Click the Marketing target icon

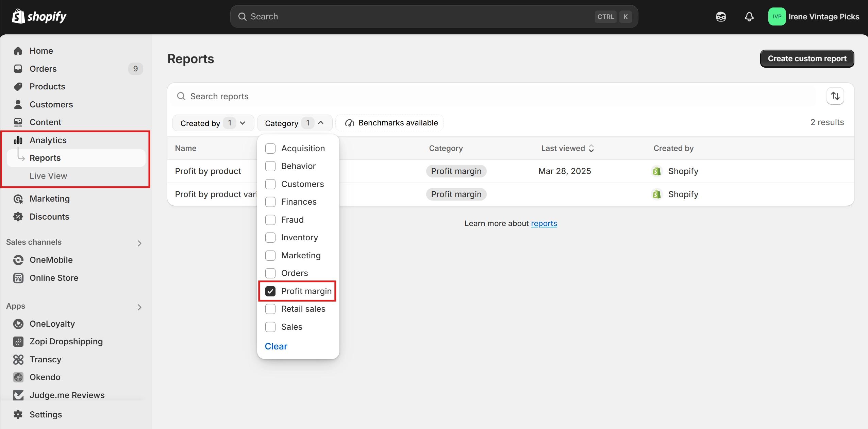[x=18, y=199]
